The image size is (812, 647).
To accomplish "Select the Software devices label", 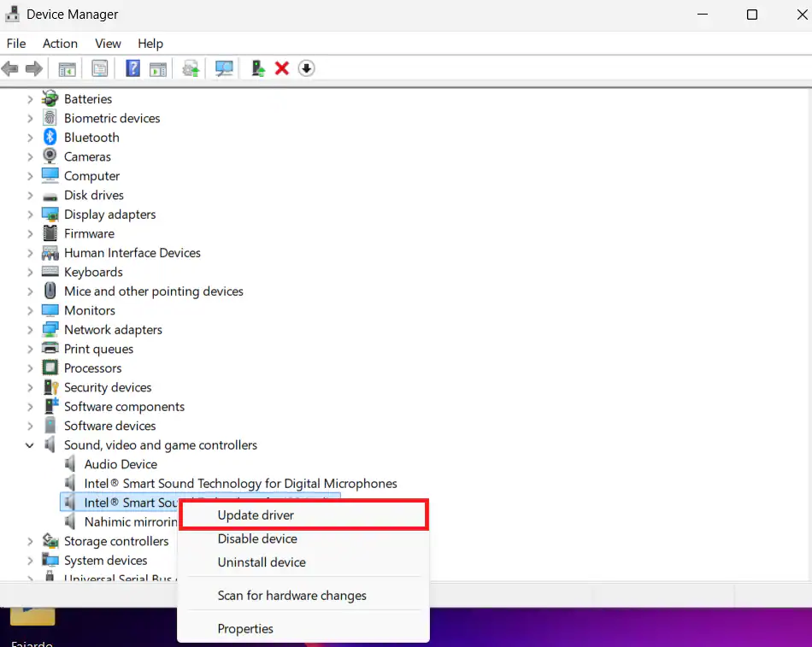I will click(109, 426).
